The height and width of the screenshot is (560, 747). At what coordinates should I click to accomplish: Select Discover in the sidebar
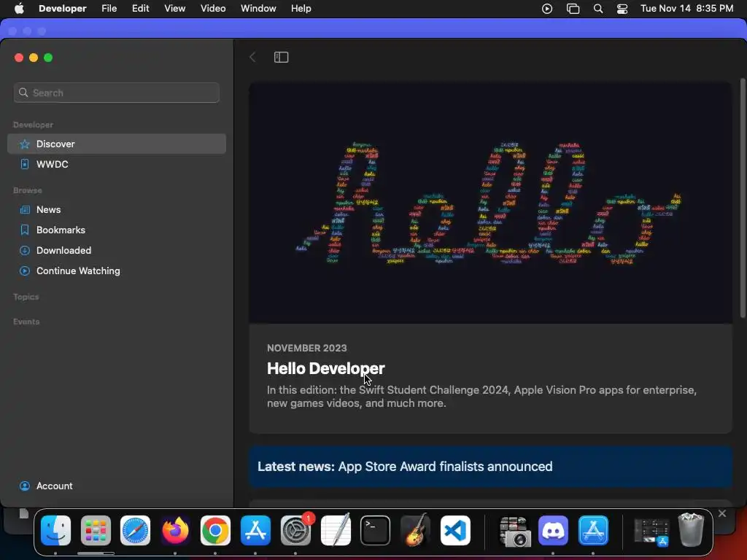(116, 144)
